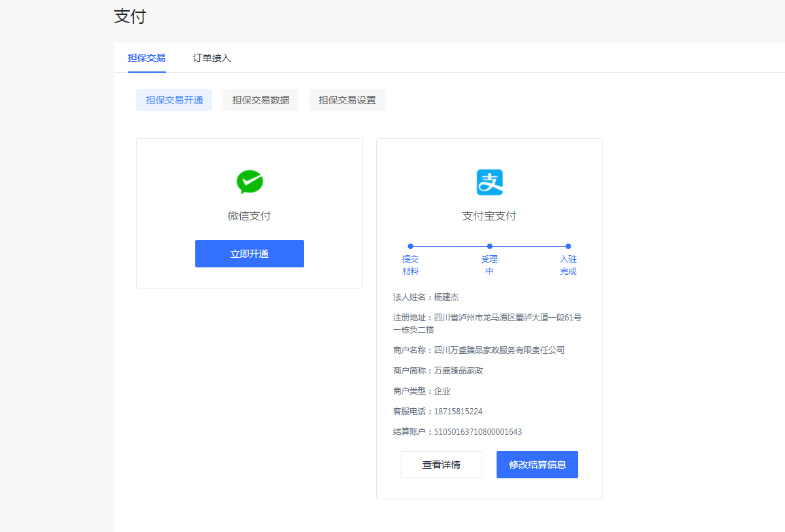The height and width of the screenshot is (532, 785).
Task: Click the WeChat Pay green logo icon
Action: [x=250, y=182]
